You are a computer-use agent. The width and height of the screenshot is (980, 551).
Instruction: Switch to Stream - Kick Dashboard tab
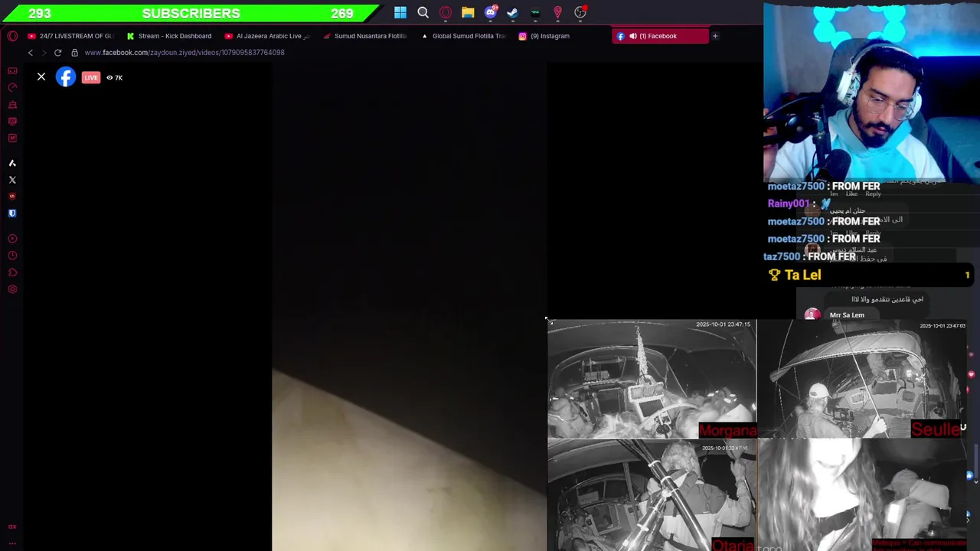click(170, 36)
